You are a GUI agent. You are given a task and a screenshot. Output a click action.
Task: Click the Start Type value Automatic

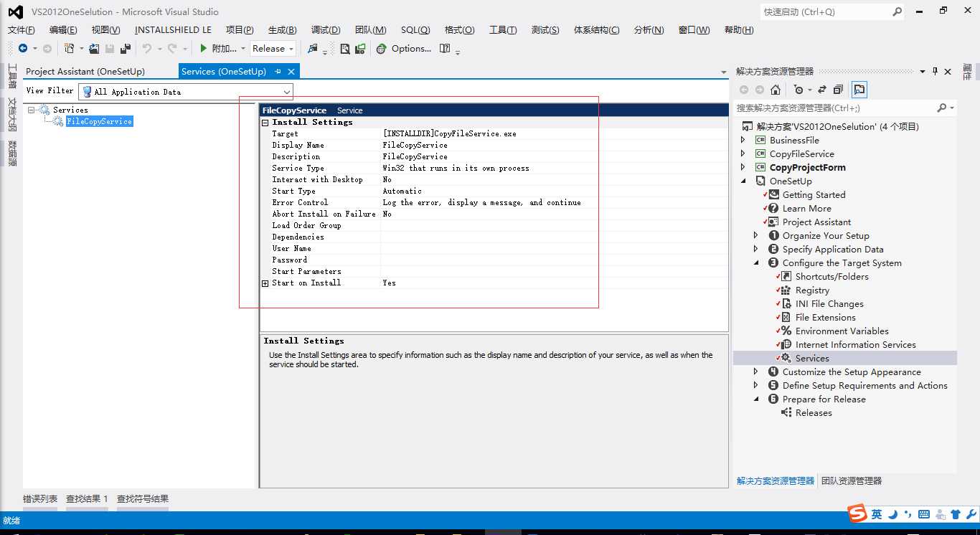402,191
